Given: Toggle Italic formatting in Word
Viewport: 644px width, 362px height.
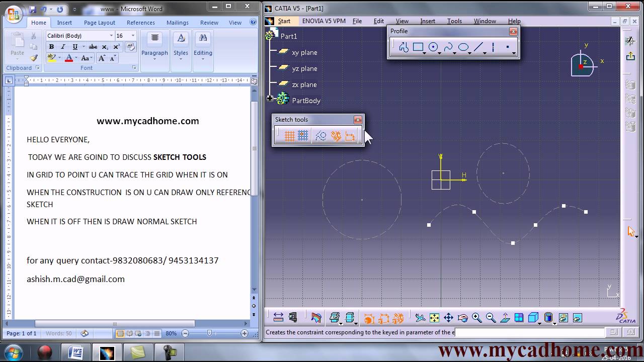Looking at the screenshot, I should [x=63, y=47].
